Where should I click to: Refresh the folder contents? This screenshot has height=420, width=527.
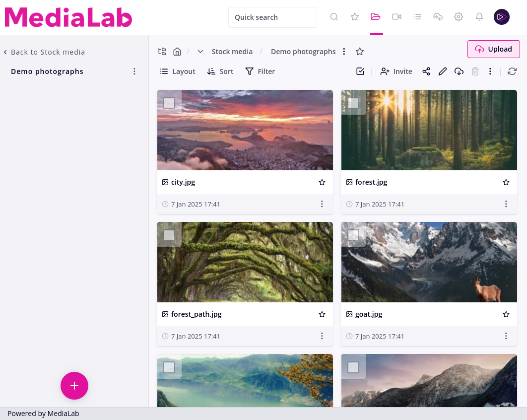512,71
